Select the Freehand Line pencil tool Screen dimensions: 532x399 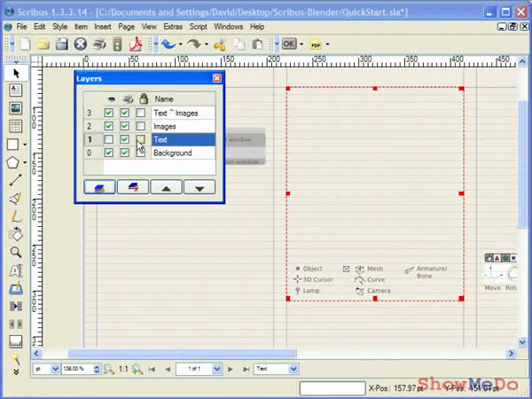click(x=16, y=216)
